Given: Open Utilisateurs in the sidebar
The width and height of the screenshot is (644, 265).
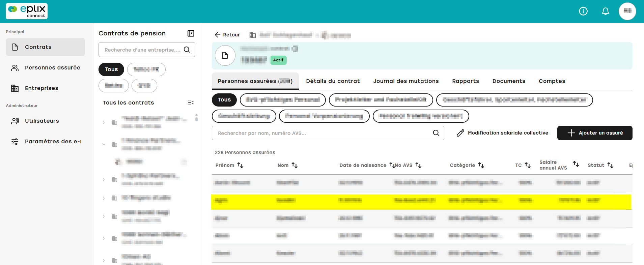Looking at the screenshot, I should click(x=45, y=121).
